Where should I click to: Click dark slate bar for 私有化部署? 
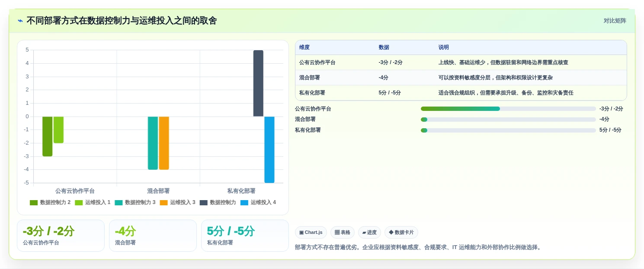click(258, 83)
